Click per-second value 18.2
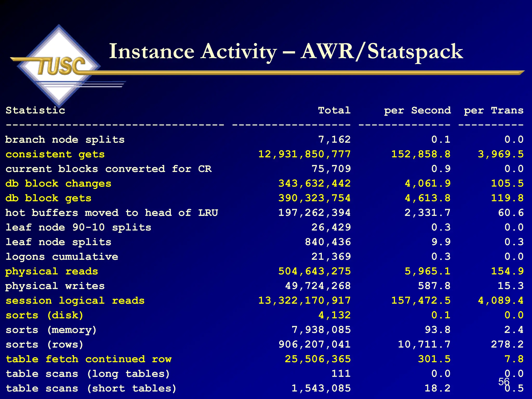Viewport: 532px width, 399px height. (x=437, y=388)
